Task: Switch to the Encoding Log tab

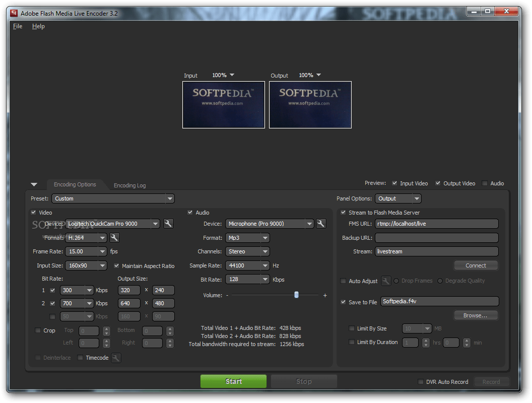Action: [129, 185]
